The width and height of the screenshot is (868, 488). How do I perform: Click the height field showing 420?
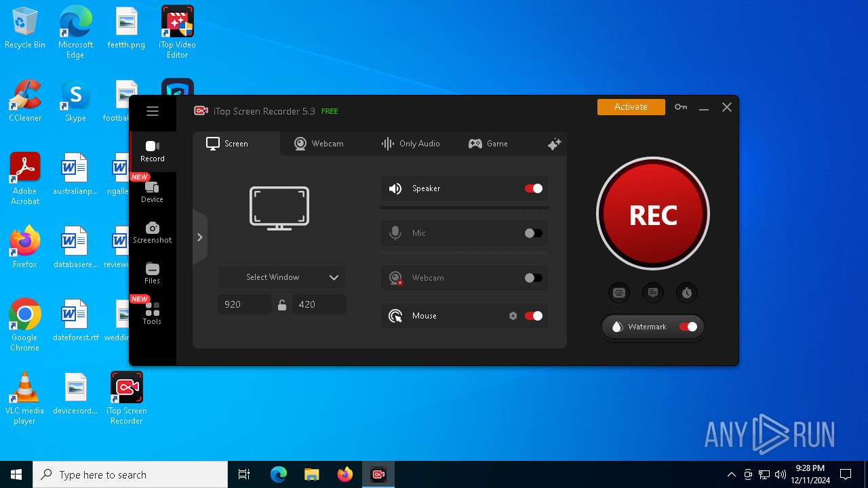(x=319, y=305)
